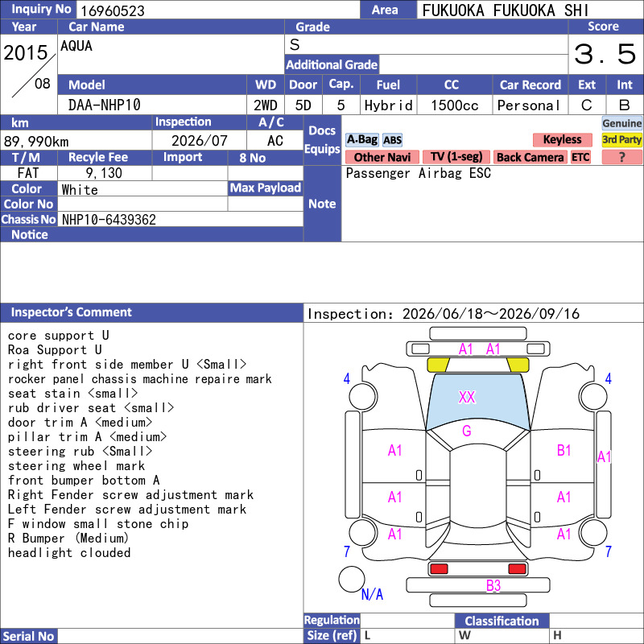Click comment 'right front side member U'

98,365
